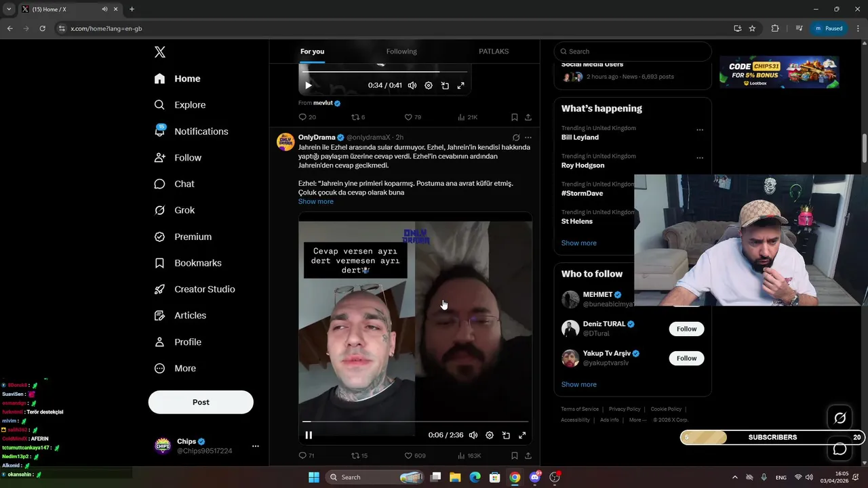Image resolution: width=868 pixels, height=488 pixels.
Task: Open the Follow sidebar item
Action: 178,157
